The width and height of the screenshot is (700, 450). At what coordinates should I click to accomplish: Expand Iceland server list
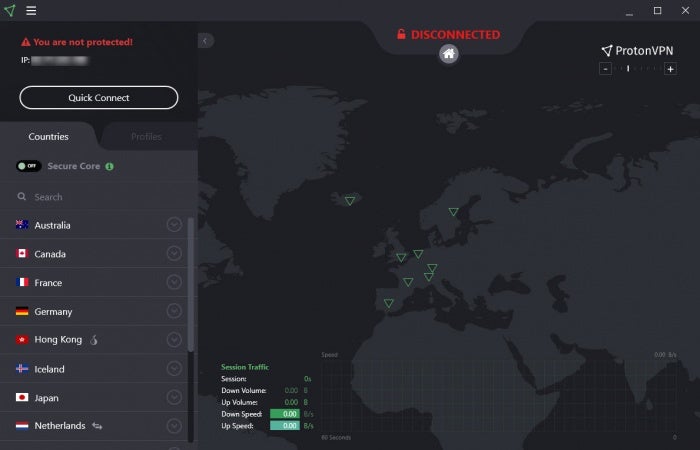(174, 368)
